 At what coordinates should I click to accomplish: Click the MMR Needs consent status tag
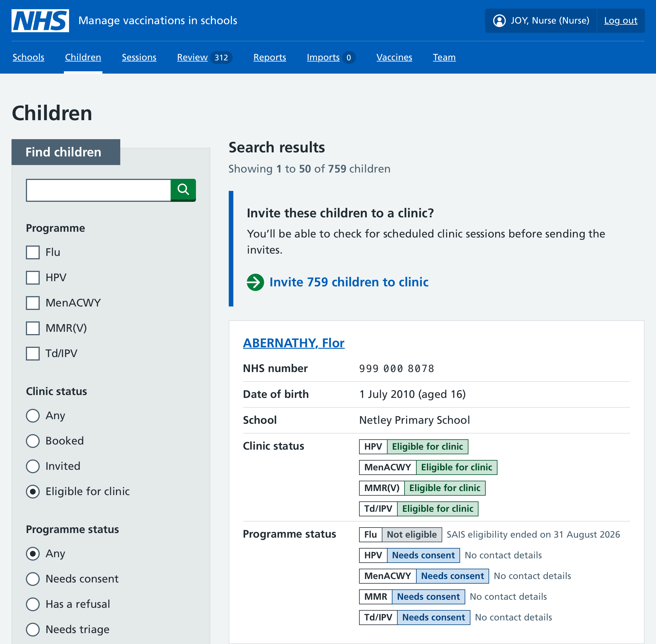(412, 597)
